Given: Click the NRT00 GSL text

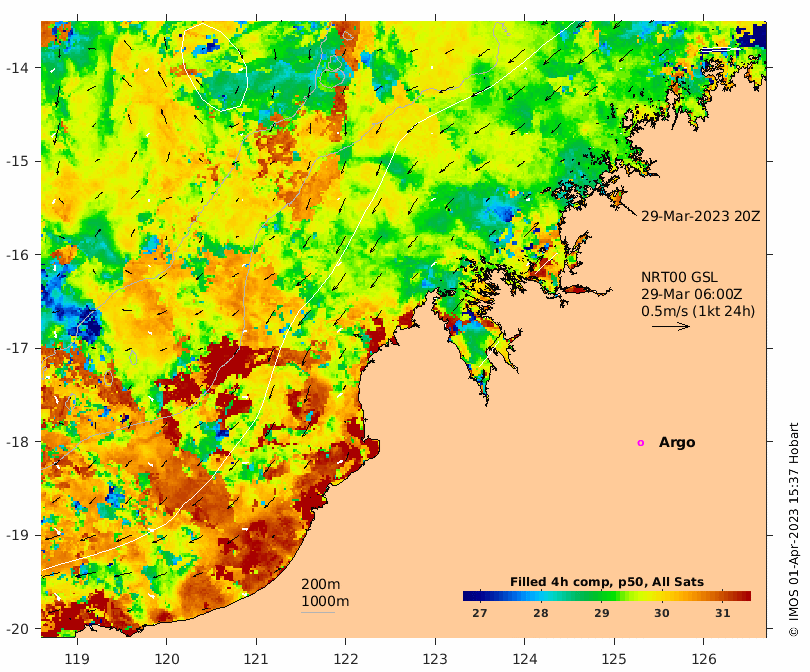Looking at the screenshot, I should tap(679, 277).
